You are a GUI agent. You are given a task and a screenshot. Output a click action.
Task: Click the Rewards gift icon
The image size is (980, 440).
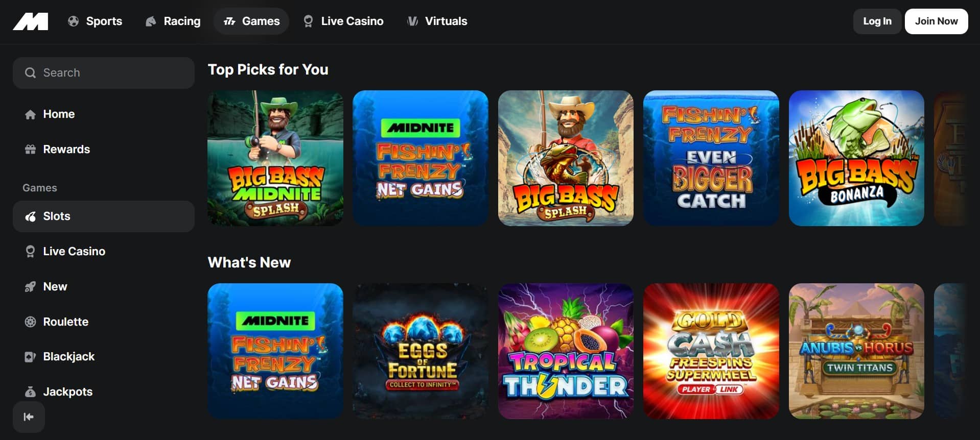click(30, 150)
